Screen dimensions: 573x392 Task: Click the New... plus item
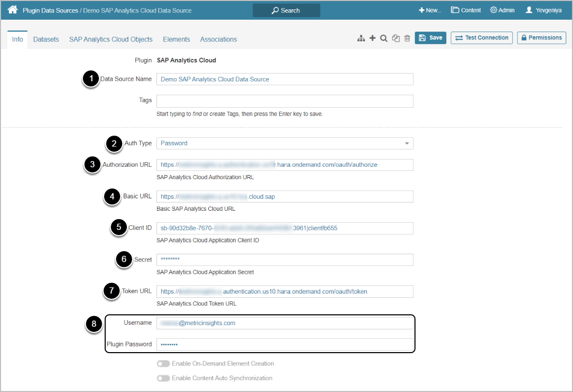click(x=430, y=10)
